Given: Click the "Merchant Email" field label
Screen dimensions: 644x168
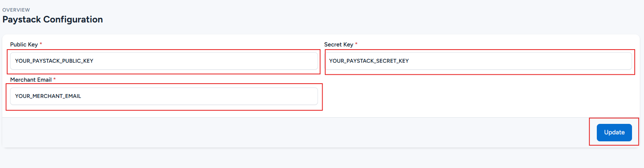Looking at the screenshot, I should pyautogui.click(x=31, y=80).
